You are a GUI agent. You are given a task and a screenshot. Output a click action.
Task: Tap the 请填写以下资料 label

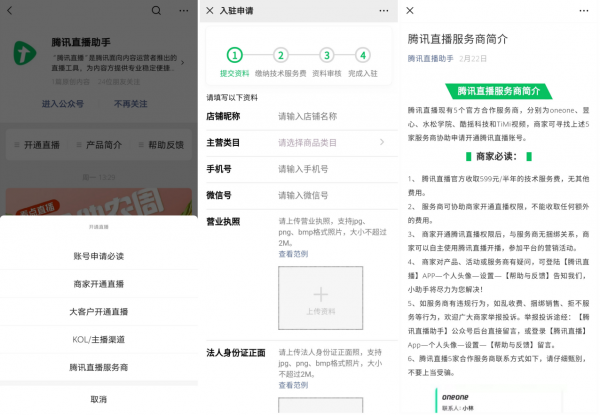click(x=232, y=98)
